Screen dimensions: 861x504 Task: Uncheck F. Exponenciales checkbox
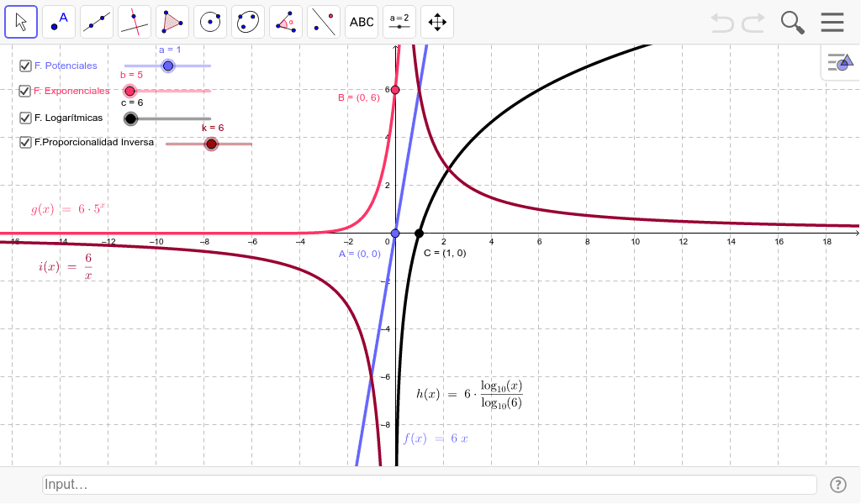click(x=24, y=91)
